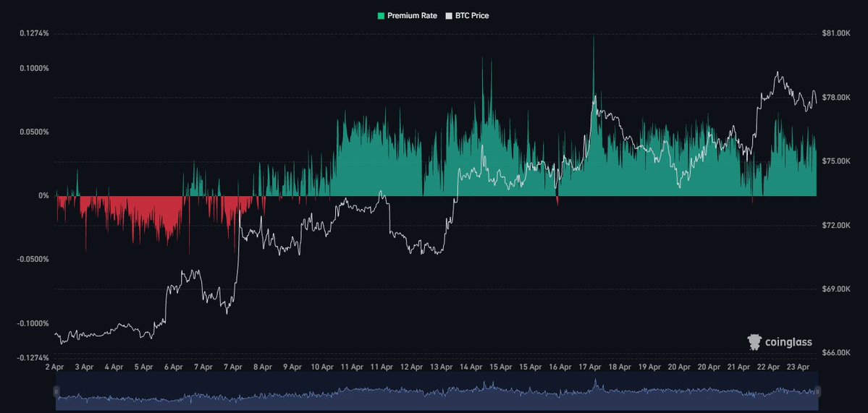
Task: Click the $69.00K price axis label
Action: pyautogui.click(x=836, y=289)
